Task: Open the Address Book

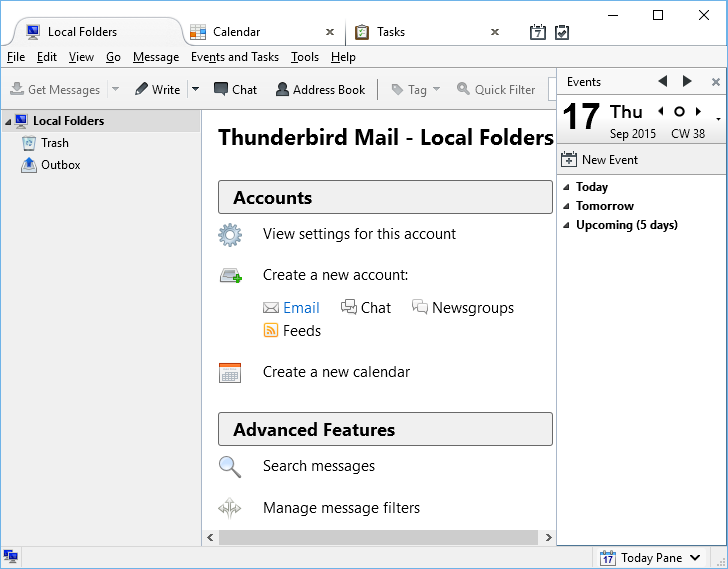Action: [x=320, y=89]
